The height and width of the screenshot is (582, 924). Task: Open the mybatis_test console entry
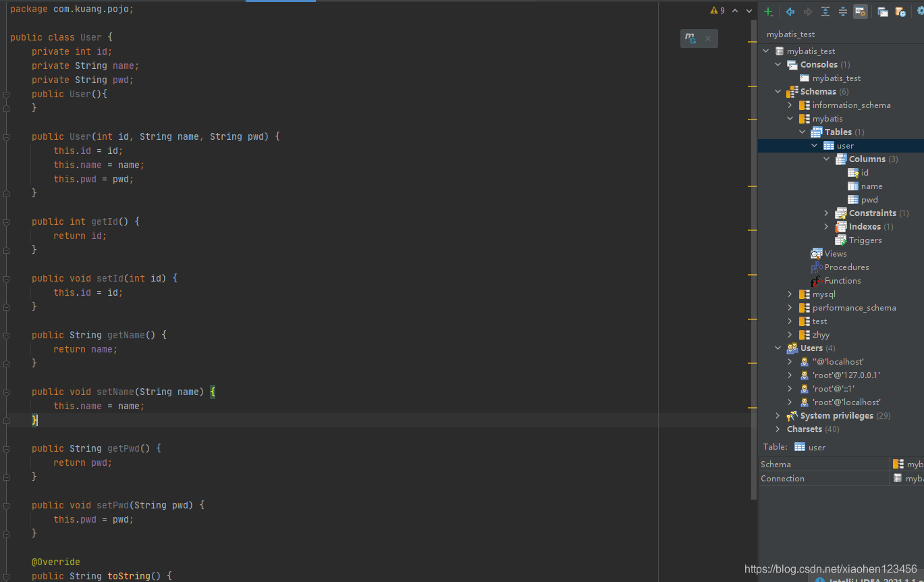tap(836, 78)
